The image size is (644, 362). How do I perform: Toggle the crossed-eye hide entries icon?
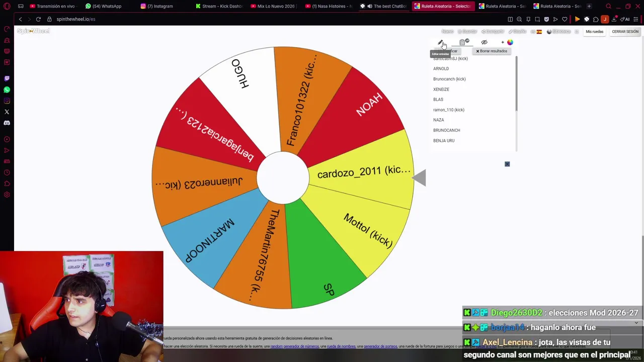click(x=484, y=42)
